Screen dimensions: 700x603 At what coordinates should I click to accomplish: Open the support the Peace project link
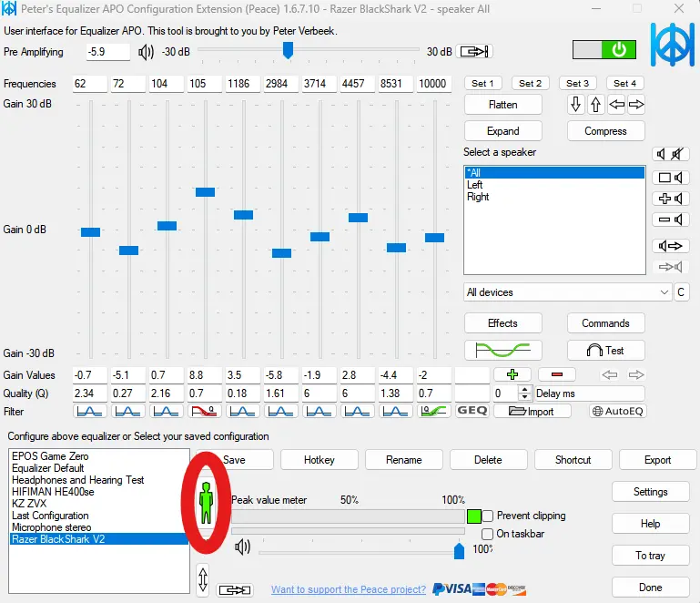[x=349, y=589]
